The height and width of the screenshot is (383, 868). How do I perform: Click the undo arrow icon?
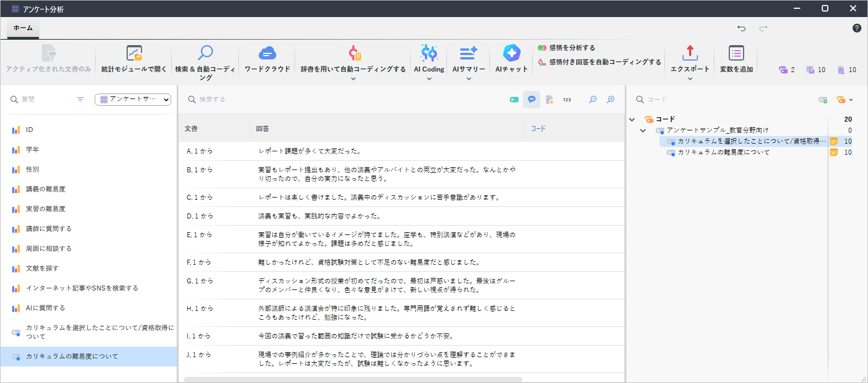[x=741, y=29]
